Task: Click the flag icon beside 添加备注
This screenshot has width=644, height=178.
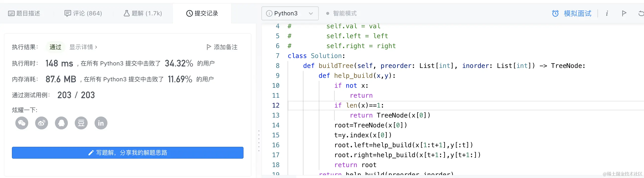Action: (209, 47)
